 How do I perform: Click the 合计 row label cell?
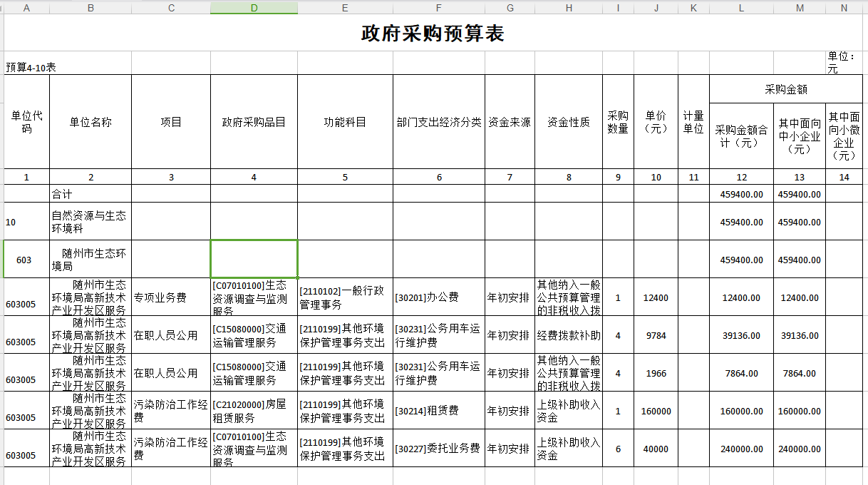91,194
